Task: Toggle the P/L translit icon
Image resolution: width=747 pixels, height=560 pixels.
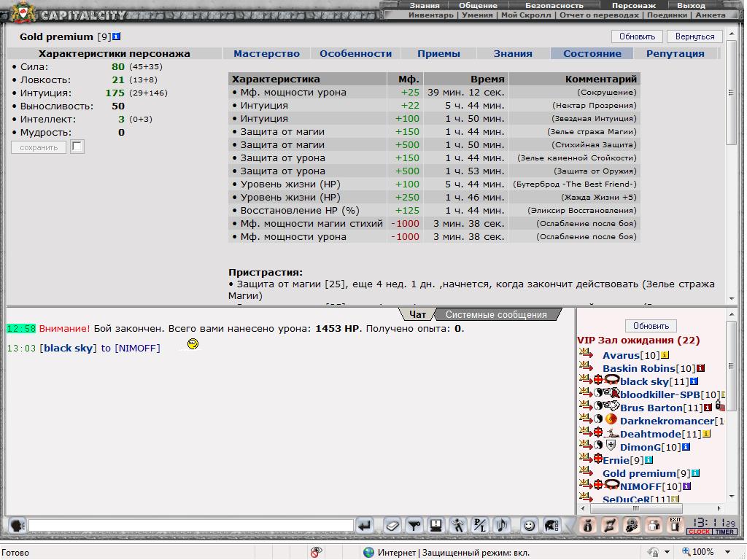Action: (479, 526)
